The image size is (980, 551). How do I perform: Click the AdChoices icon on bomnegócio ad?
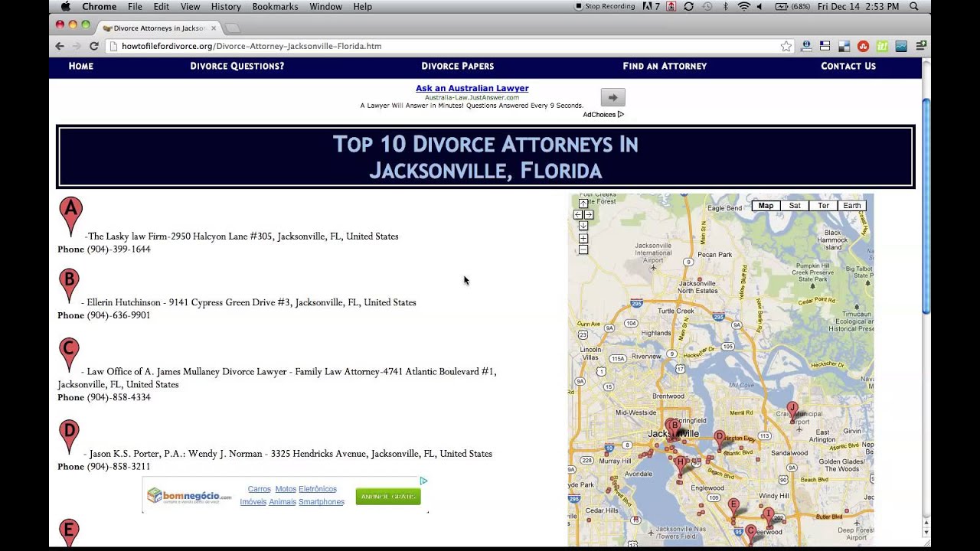coord(423,481)
